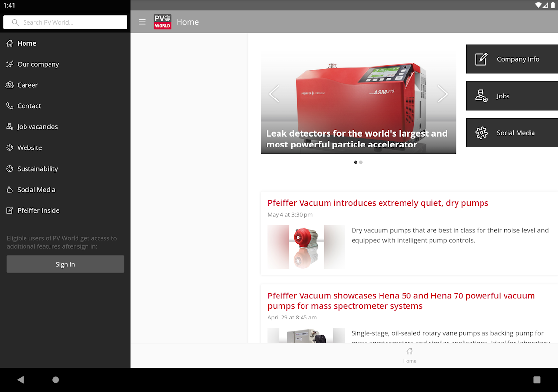Click the PV World logo
The image size is (558, 392).
pos(163,22)
